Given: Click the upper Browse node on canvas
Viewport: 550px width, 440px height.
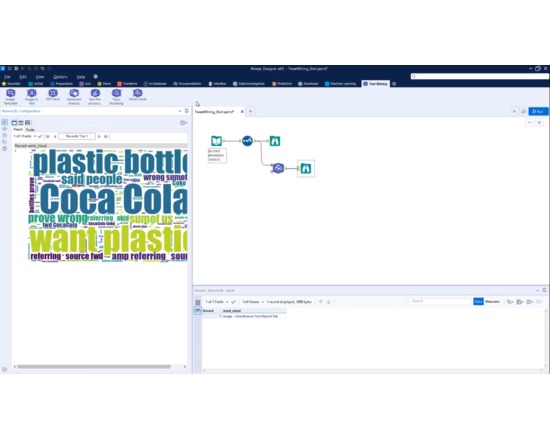Looking at the screenshot, I should point(275,141).
